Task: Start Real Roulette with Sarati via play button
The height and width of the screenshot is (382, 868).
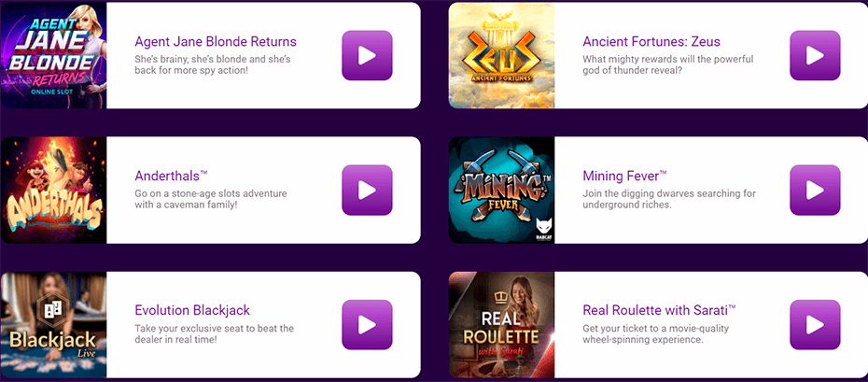Action: point(815,324)
